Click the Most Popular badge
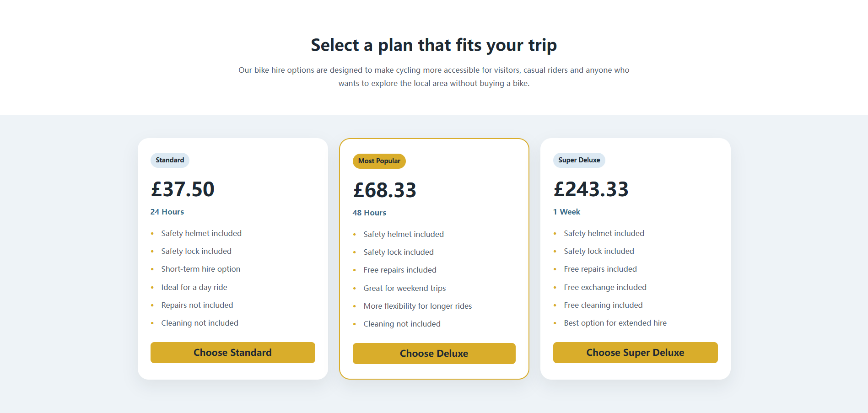Screen dimensions: 868x413 pos(379,161)
